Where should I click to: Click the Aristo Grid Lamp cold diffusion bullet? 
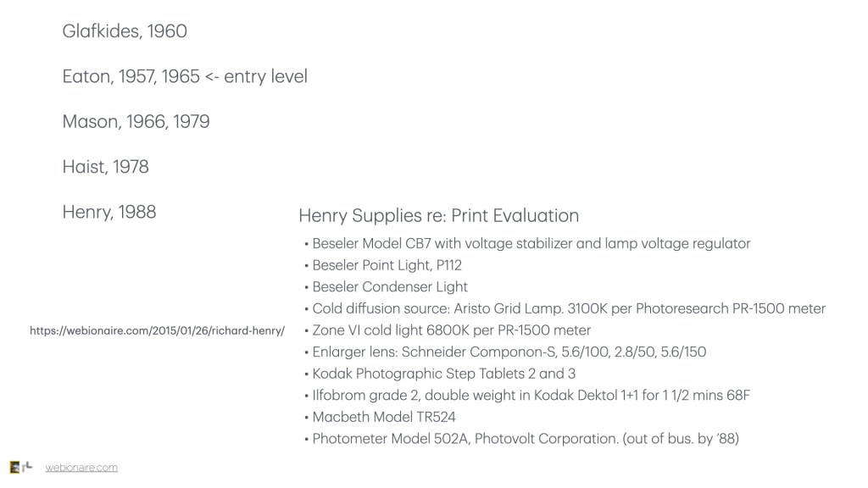tap(569, 308)
